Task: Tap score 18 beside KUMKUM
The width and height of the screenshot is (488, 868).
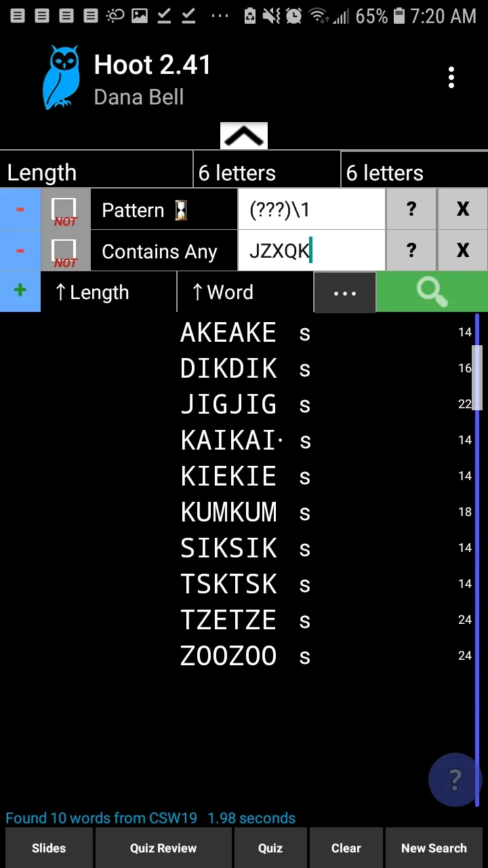Action: point(464,512)
